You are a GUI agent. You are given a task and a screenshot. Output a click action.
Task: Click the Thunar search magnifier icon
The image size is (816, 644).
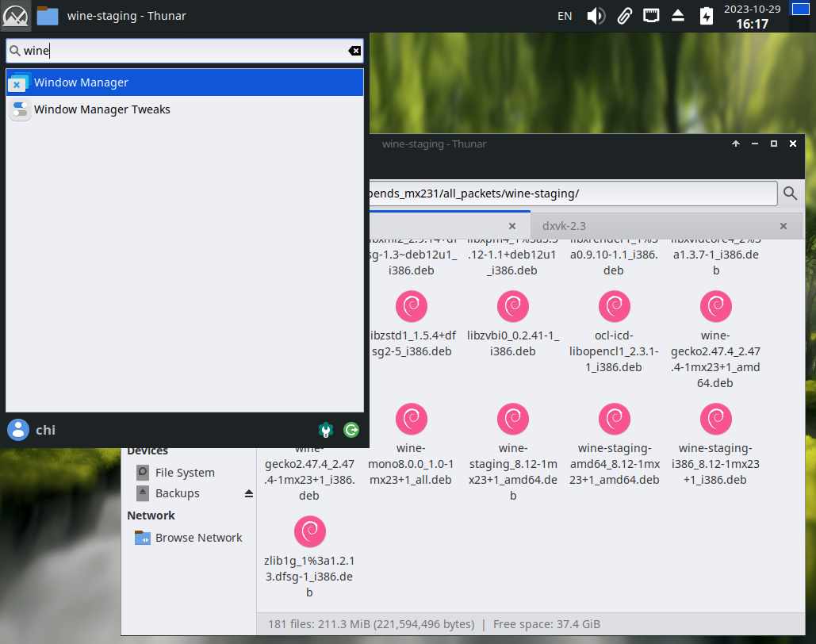coord(790,193)
